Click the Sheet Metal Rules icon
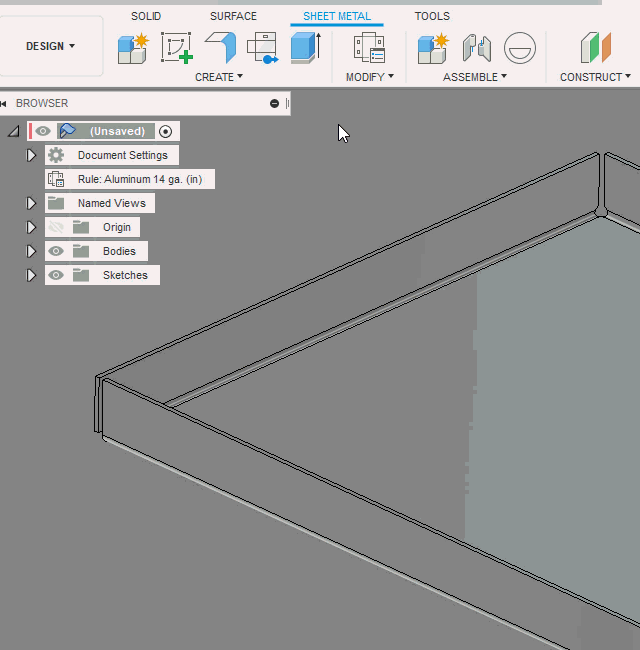The height and width of the screenshot is (650, 640). tap(369, 47)
